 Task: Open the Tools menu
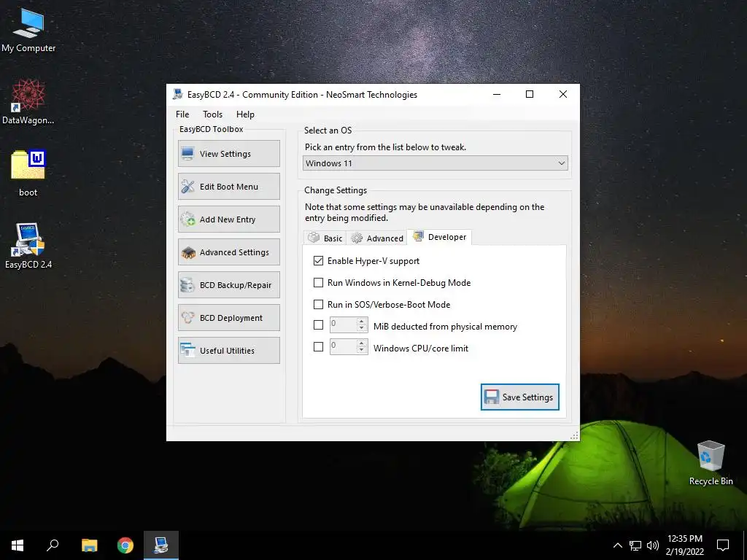click(x=212, y=114)
